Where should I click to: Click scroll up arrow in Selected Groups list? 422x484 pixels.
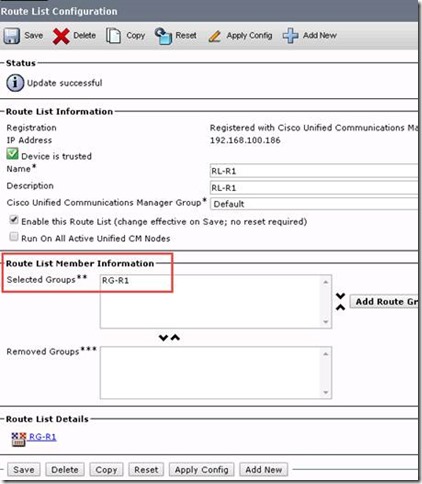(x=326, y=282)
